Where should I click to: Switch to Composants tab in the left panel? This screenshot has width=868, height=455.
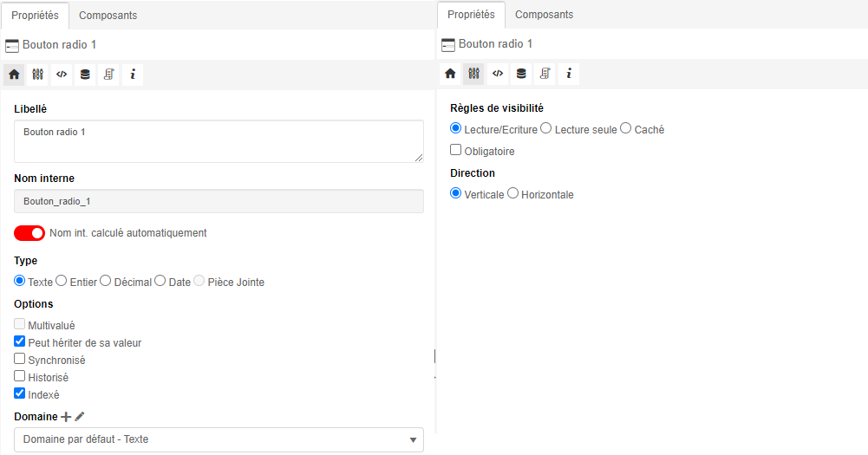coord(108,16)
